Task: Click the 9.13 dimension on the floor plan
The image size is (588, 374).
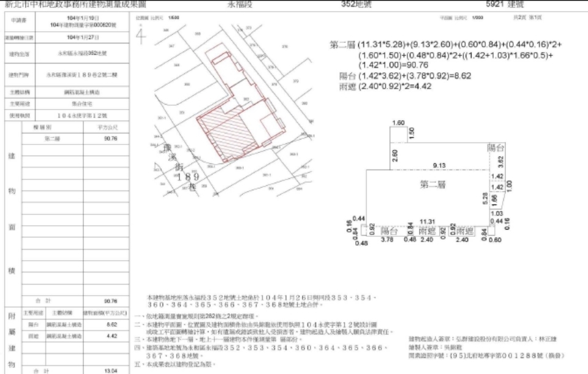Action: pyautogui.click(x=439, y=165)
